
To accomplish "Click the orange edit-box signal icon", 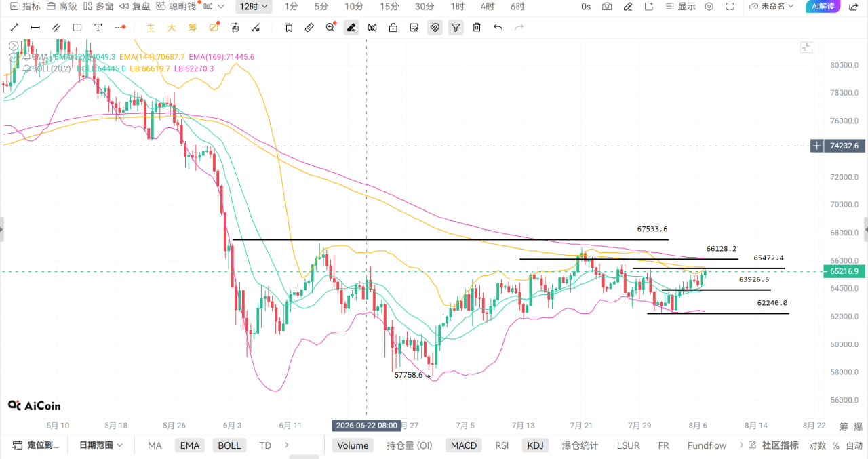I will point(214,28).
